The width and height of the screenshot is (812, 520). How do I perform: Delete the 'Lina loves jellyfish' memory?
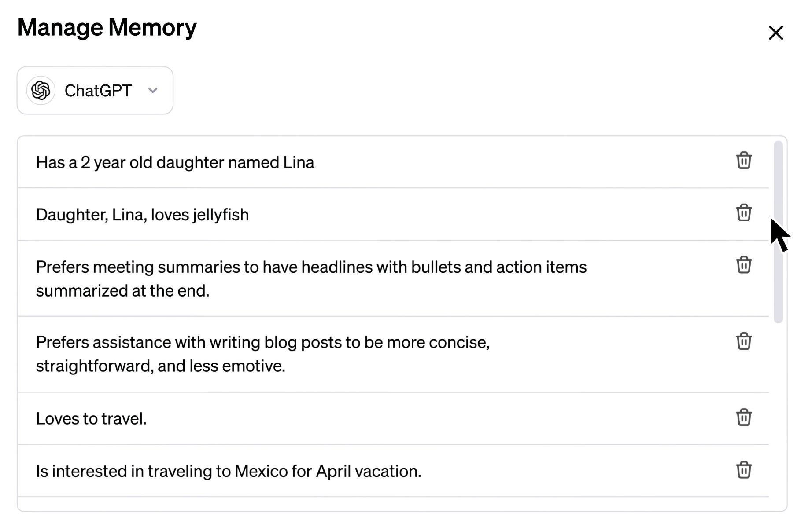pos(744,213)
